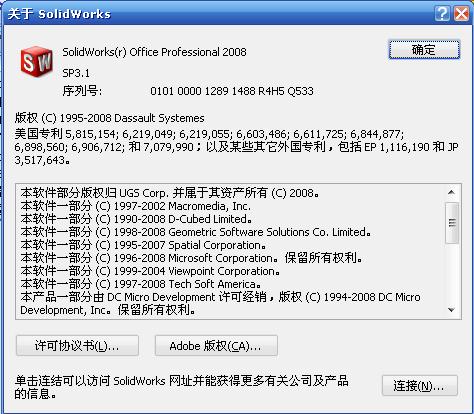Click the 版权 (C) 1995-2008 Dassault Systemes line
474x414 pixels.
(x=109, y=118)
